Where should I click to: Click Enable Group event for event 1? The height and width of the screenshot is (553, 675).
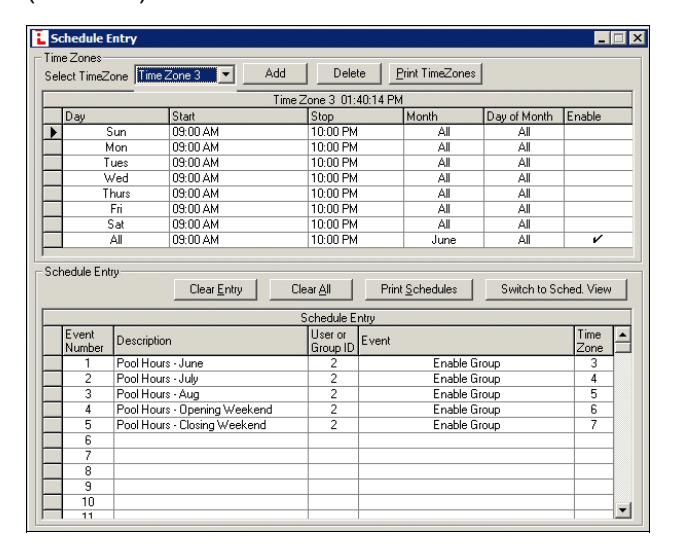click(x=466, y=363)
